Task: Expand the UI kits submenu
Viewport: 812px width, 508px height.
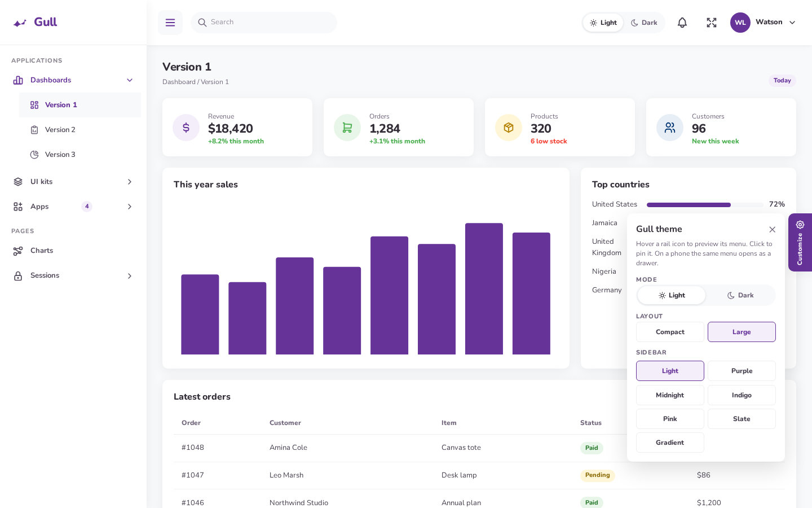Action: click(130, 182)
